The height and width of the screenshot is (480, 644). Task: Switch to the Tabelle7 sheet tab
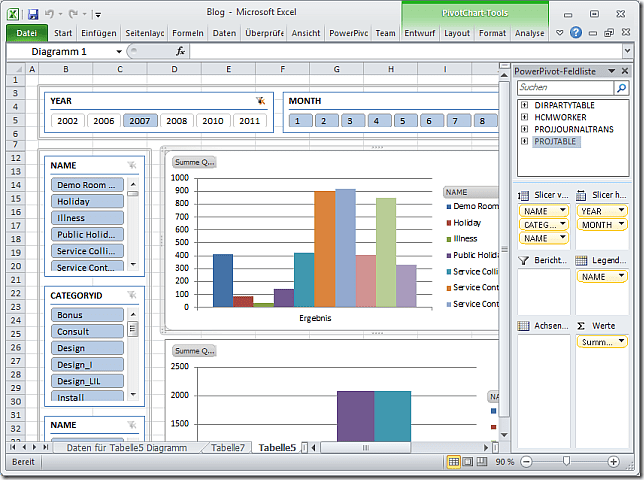[x=228, y=448]
